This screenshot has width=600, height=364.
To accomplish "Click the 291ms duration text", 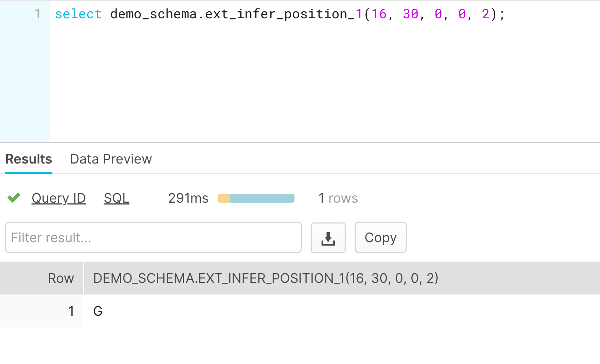I will click(x=188, y=198).
